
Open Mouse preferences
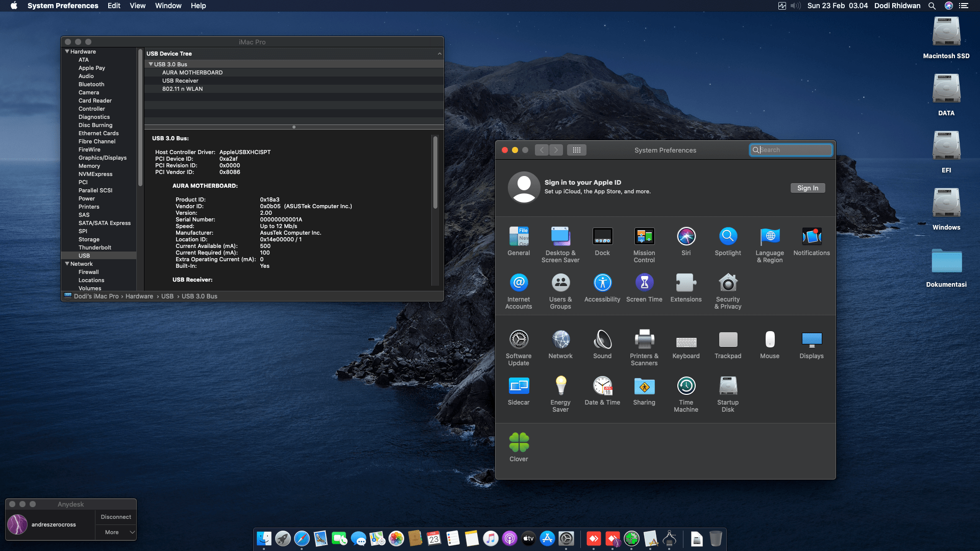tap(770, 344)
